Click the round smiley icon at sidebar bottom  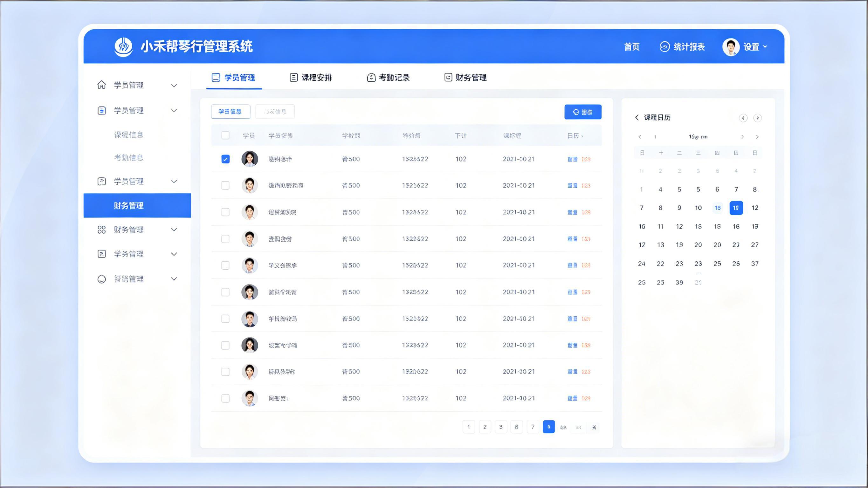[x=101, y=279]
